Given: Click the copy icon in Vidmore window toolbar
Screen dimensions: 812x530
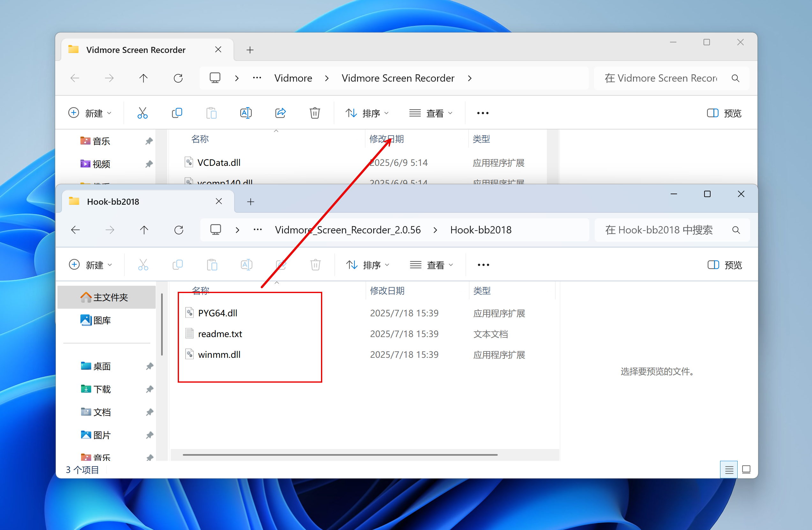Looking at the screenshot, I should (x=177, y=113).
